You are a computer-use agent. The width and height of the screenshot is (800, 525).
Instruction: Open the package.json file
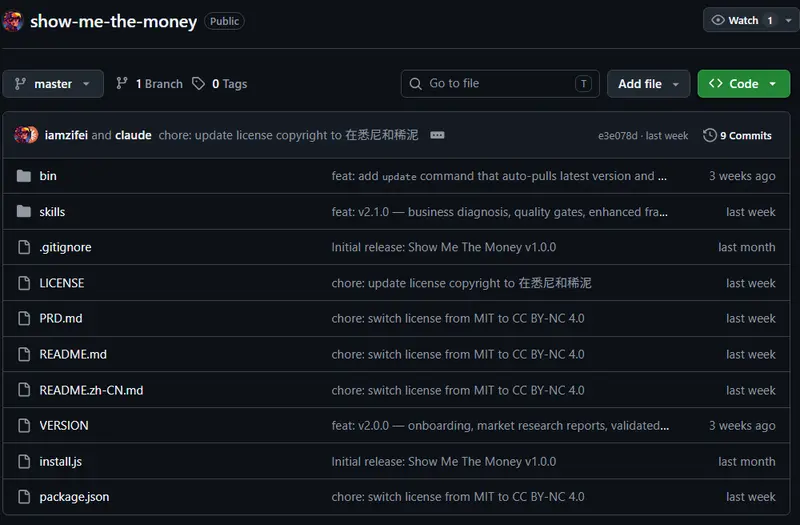tap(74, 497)
